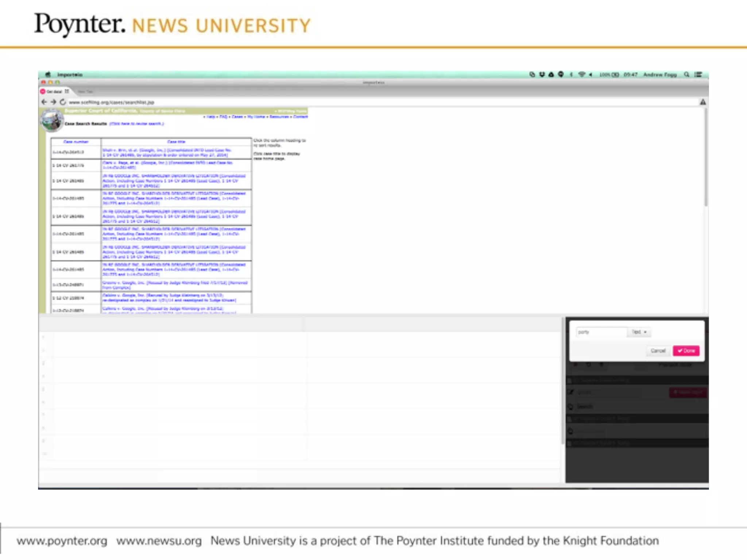
Task: Open the import.io application menu
Action: click(x=70, y=74)
